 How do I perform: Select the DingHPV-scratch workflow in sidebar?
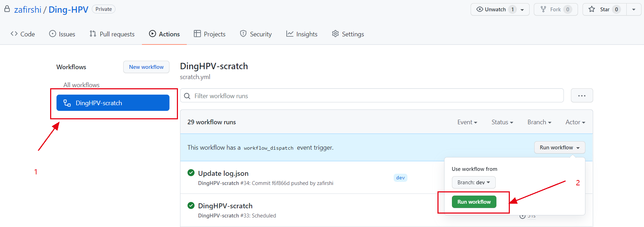[113, 103]
